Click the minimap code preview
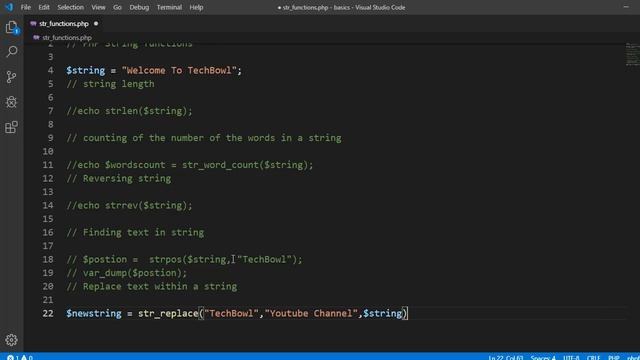Screen dimensions: 640x360 [x=632, y=54]
